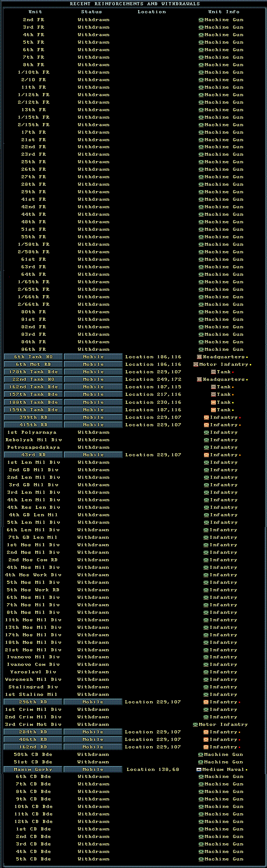
Task: Click the 2nd FR Machine Gun icon
Action: click(x=201, y=20)
